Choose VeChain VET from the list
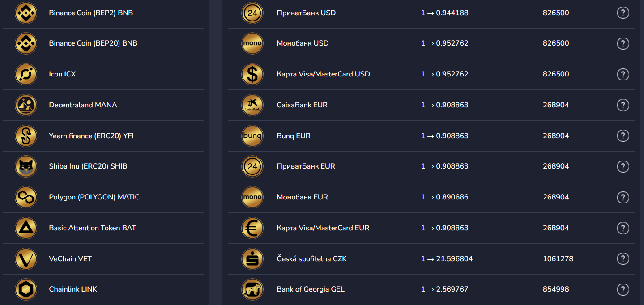Screen dimensions: 644x305 click(x=103, y=258)
